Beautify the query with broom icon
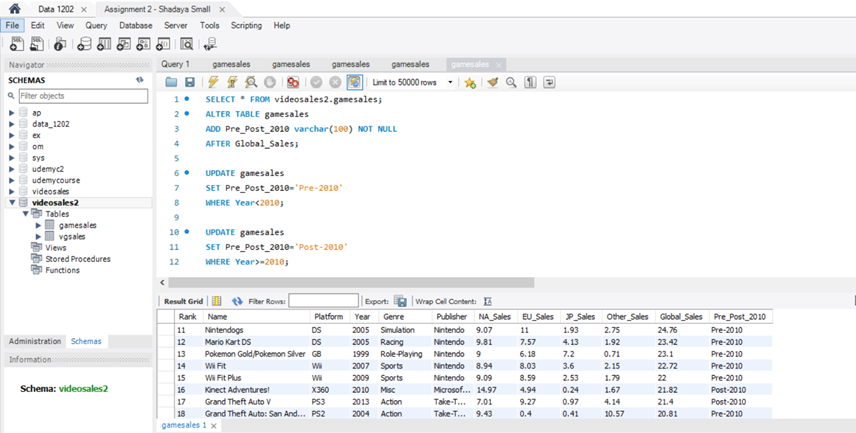Viewport: 856px width, 433px height. tap(493, 82)
